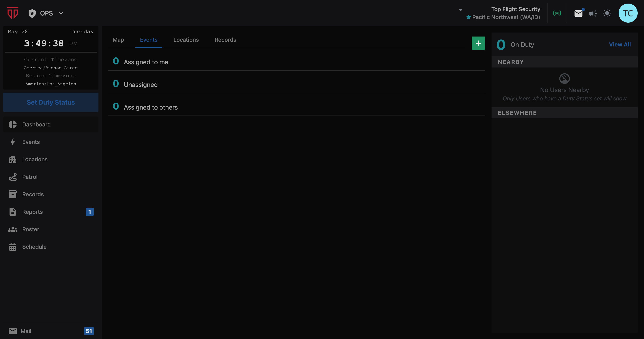Screen dimensions: 644x339
Task: Expand the OPS workspace chevron
Action: click(x=61, y=13)
